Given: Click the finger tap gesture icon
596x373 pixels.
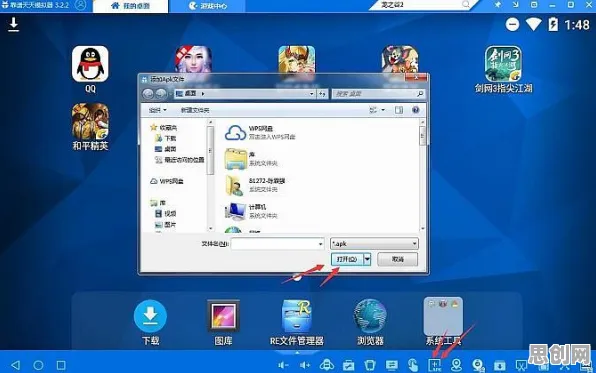Looking at the screenshot, I should pyautogui.click(x=413, y=365).
